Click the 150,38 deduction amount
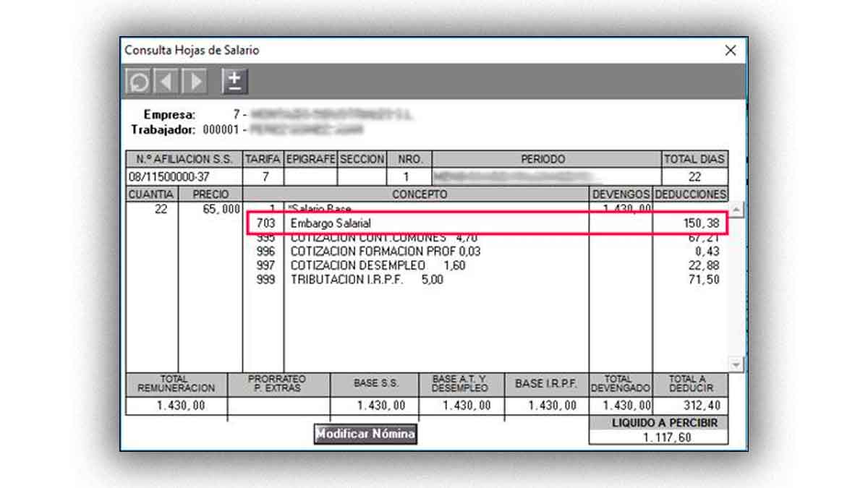The height and width of the screenshot is (488, 868). coord(701,224)
